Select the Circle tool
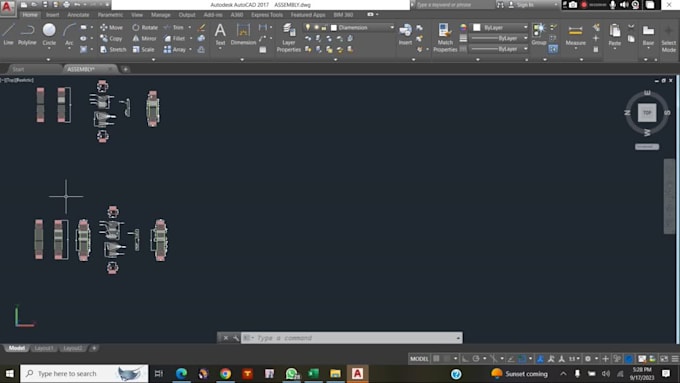This screenshot has width=680, height=383. pyautogui.click(x=49, y=34)
